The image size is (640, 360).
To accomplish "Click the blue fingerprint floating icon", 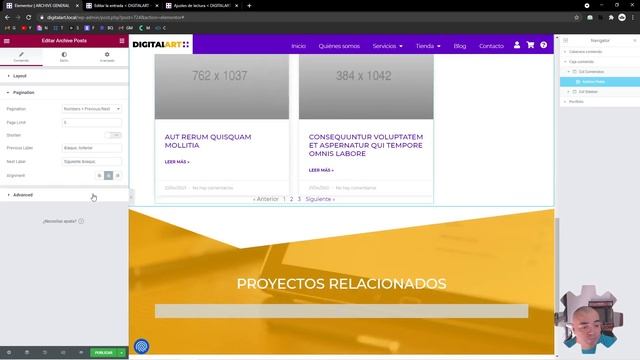I will (142, 347).
